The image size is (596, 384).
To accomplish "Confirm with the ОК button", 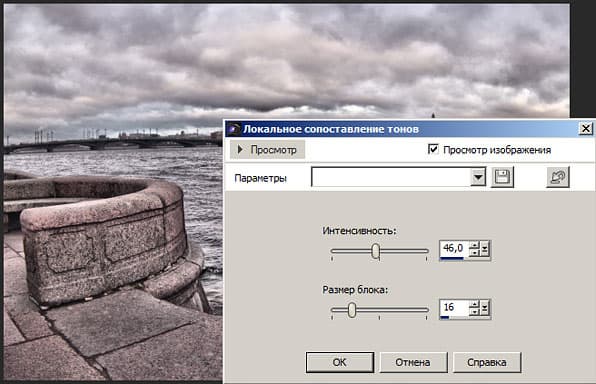I will click(340, 362).
